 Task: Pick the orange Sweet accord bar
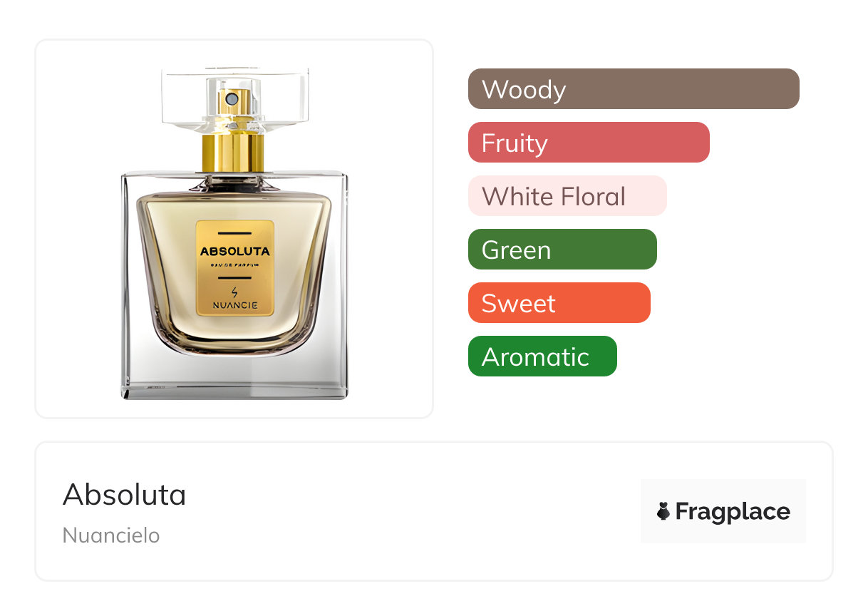tap(559, 303)
